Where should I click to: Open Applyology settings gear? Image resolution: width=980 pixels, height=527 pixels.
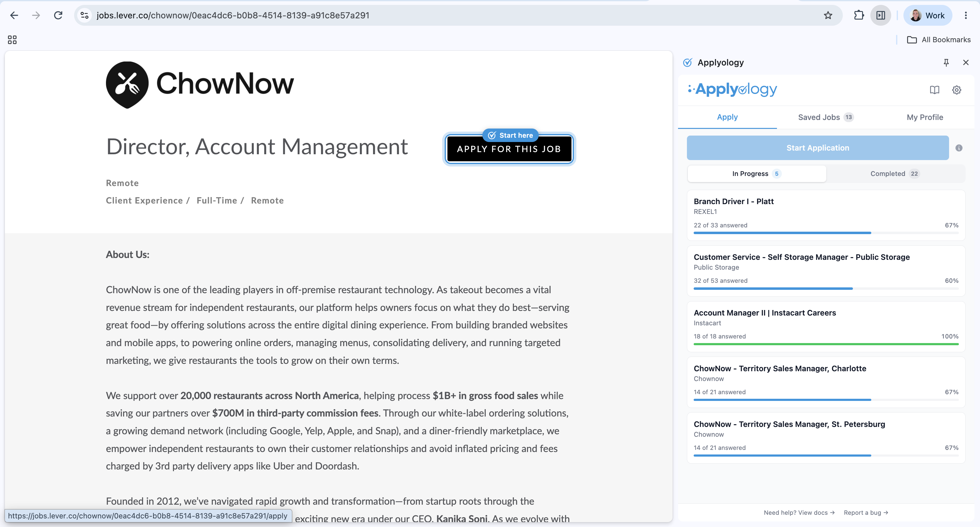(956, 90)
